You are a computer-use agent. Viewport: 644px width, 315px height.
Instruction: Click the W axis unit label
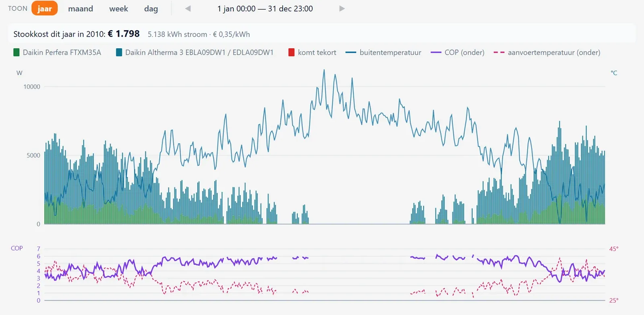pyautogui.click(x=19, y=73)
